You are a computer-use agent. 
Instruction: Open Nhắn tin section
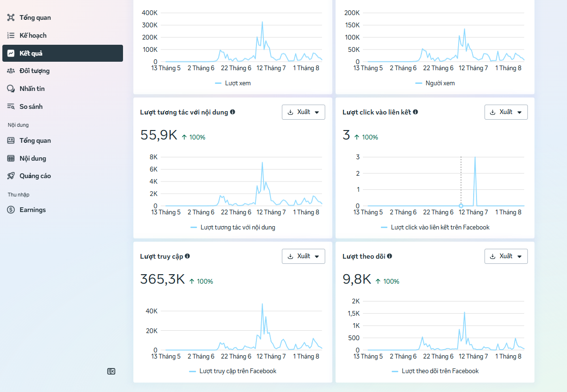(63, 89)
